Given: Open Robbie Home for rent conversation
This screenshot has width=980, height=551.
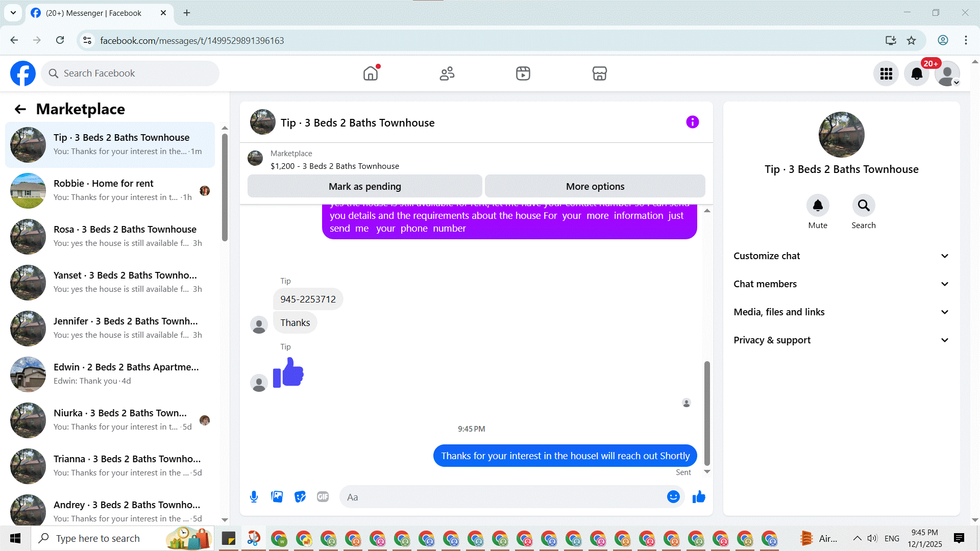Looking at the screenshot, I should click(x=110, y=191).
